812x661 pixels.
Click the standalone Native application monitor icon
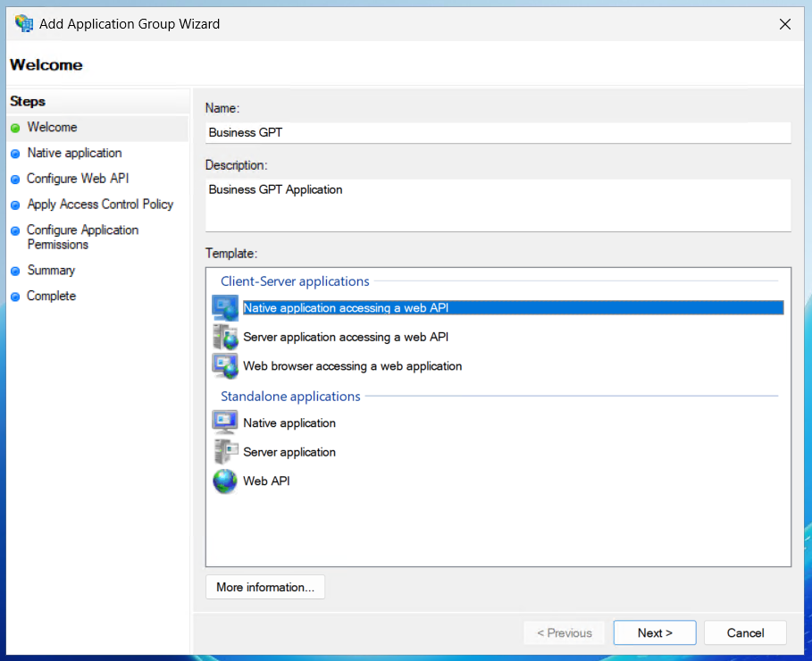[225, 423]
